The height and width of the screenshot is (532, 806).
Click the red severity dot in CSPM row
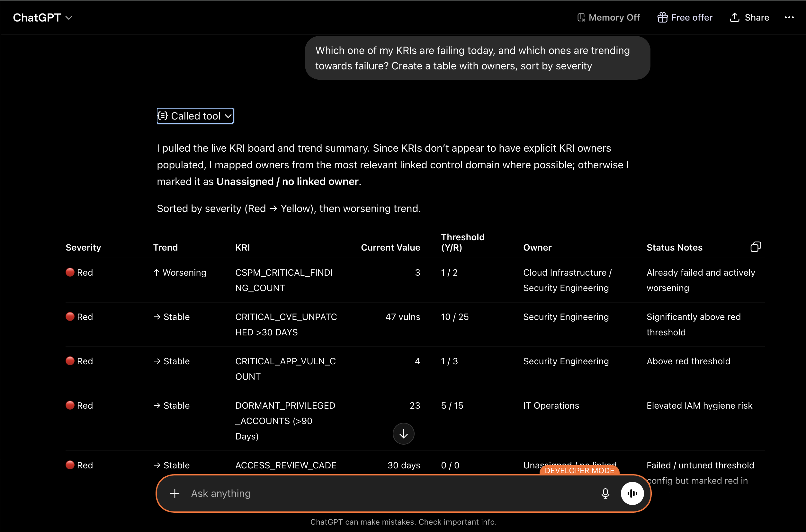click(x=70, y=272)
